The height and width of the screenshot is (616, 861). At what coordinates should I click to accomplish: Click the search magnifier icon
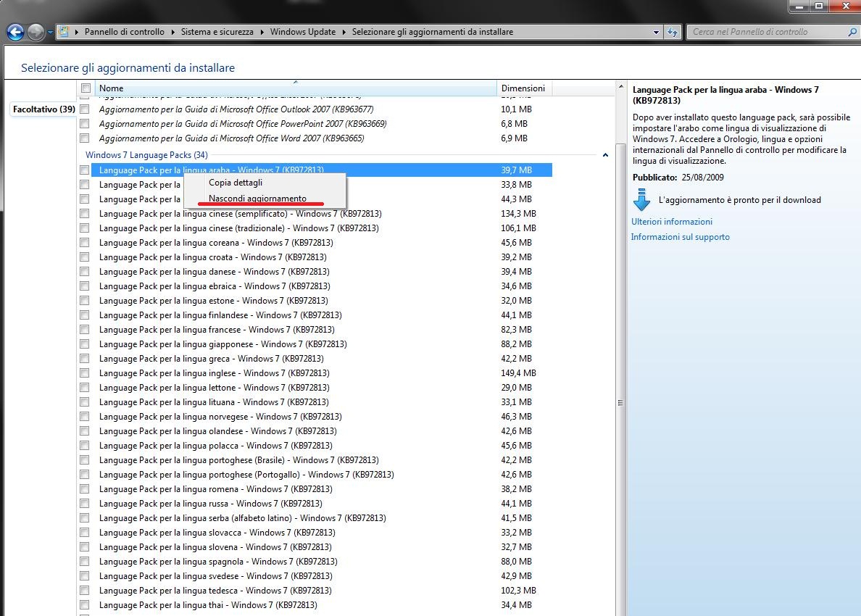point(853,32)
